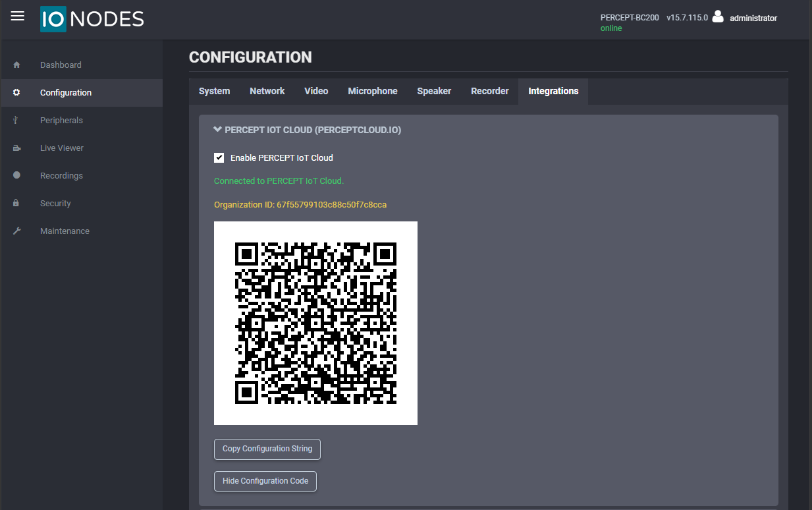This screenshot has height=510, width=812.
Task: Open the Video tab
Action: tap(316, 92)
